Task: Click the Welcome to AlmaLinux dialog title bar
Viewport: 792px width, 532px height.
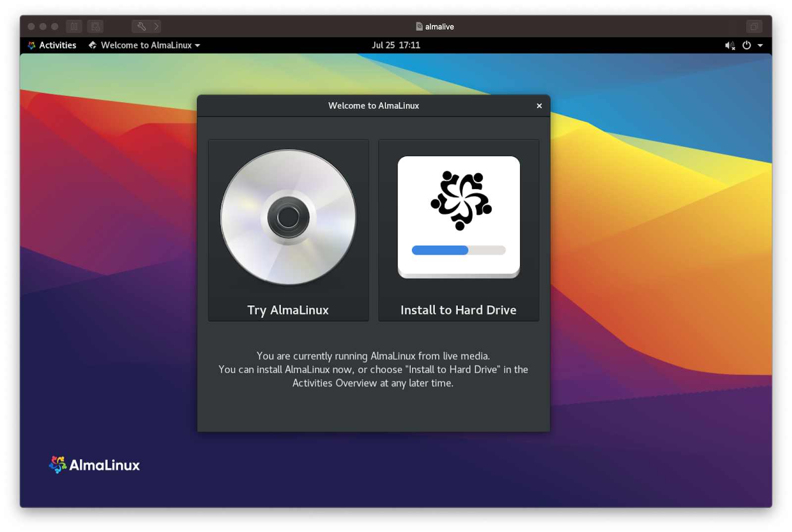Action: click(x=373, y=106)
